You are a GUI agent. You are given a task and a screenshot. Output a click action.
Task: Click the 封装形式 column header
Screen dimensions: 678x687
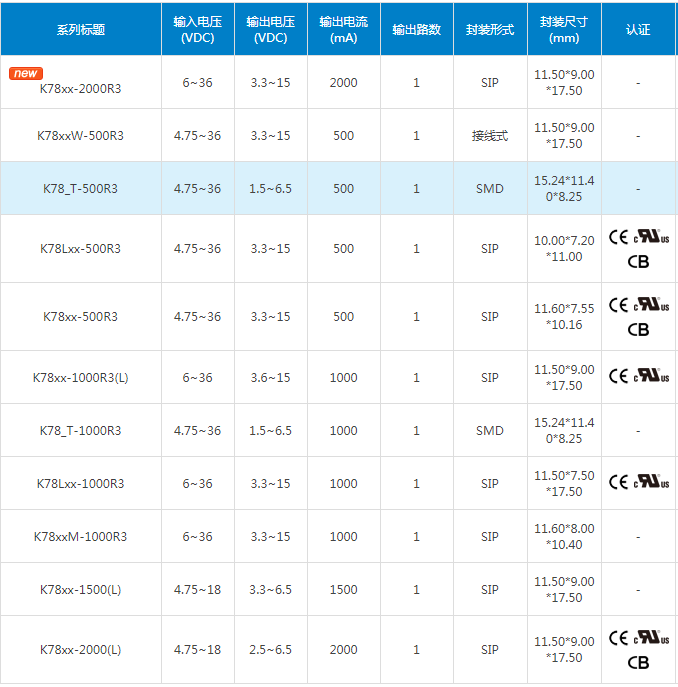tap(489, 29)
